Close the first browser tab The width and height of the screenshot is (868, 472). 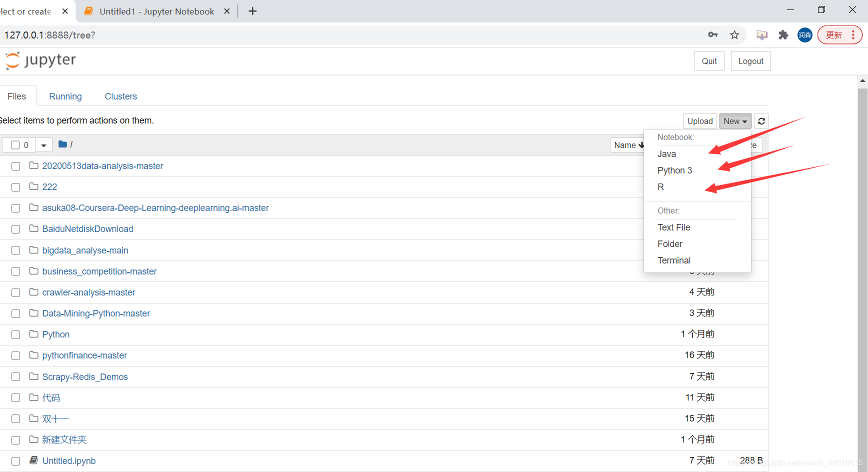coord(65,11)
